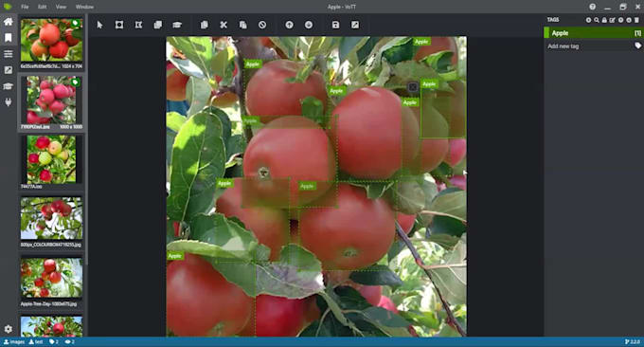
Task: Copy selected regions toolbar icon
Action: [x=205, y=25]
